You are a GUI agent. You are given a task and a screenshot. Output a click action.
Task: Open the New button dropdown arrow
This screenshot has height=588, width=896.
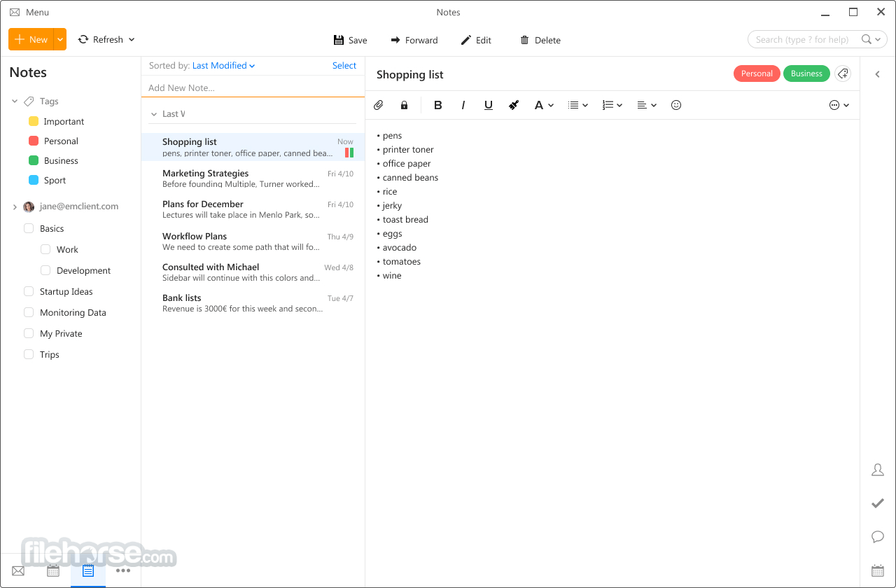60,39
